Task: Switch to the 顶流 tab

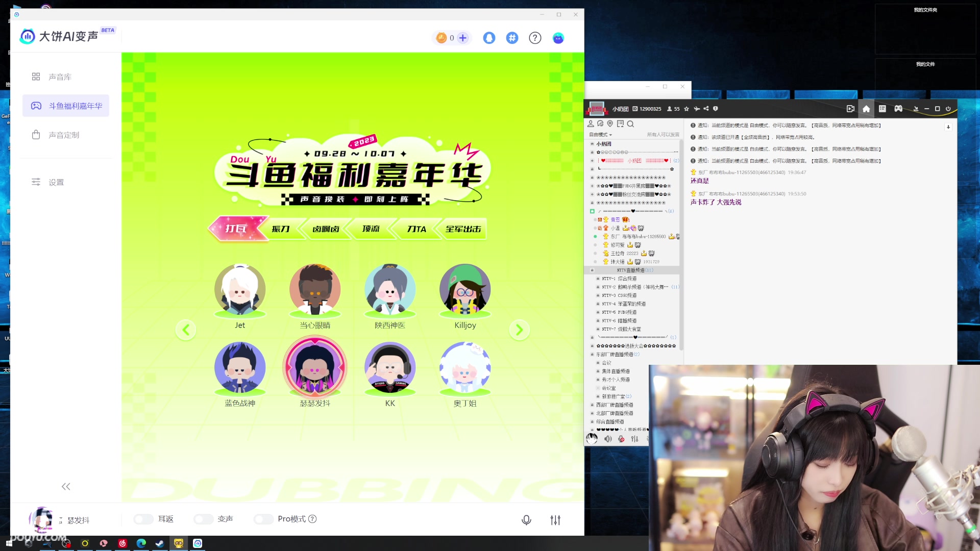Action: [x=371, y=229]
